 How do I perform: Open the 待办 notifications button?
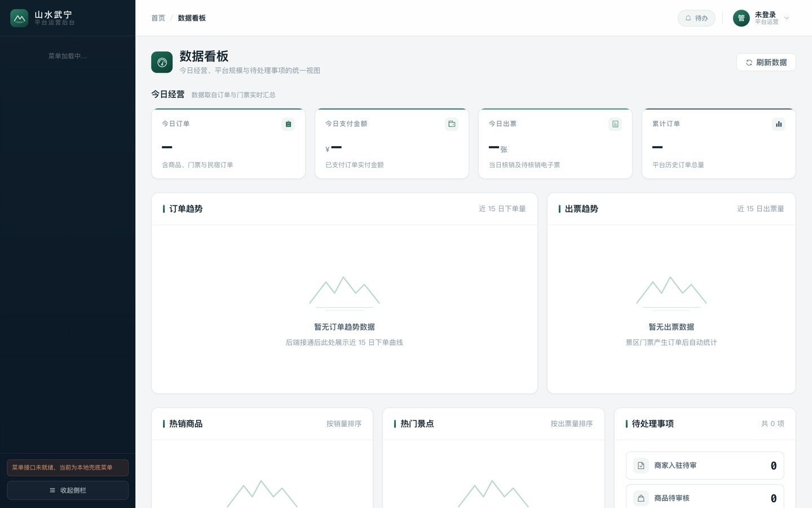[696, 18]
